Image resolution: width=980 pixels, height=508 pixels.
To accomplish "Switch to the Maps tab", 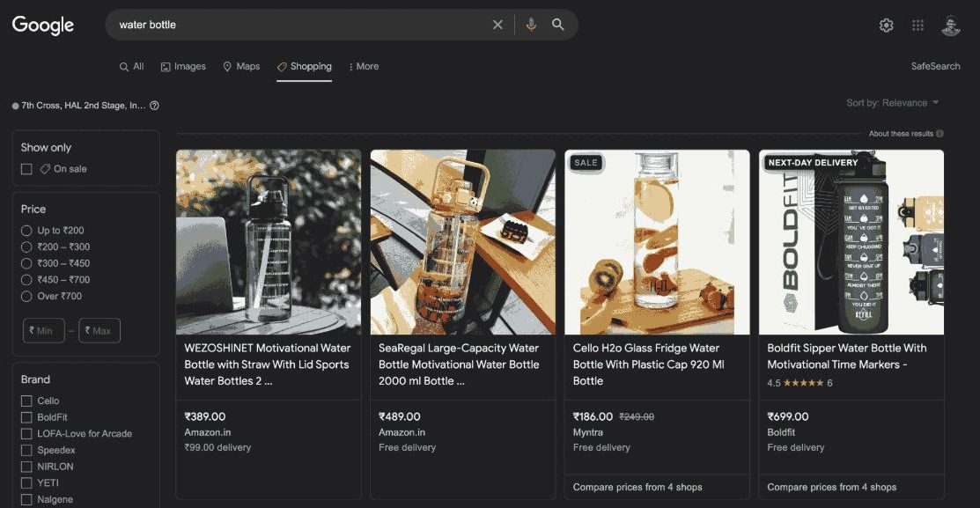I will coord(241,65).
